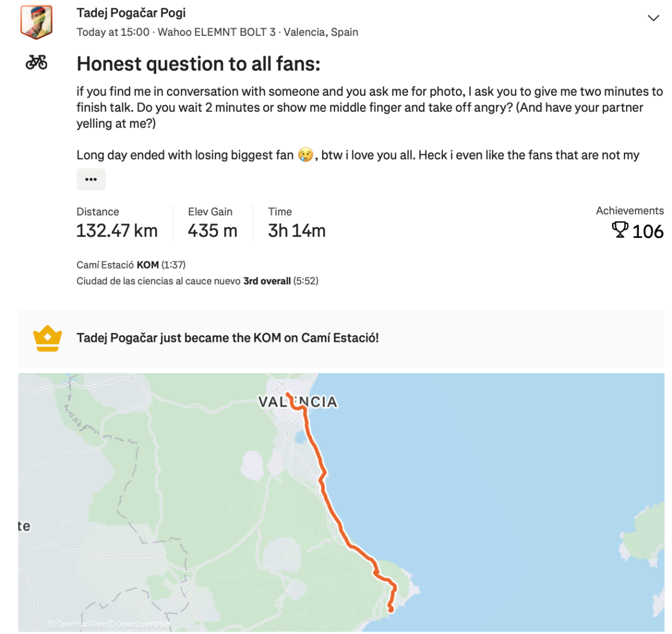Expand the activity options chevron
Screen dimensions: 672x634
tap(653, 18)
